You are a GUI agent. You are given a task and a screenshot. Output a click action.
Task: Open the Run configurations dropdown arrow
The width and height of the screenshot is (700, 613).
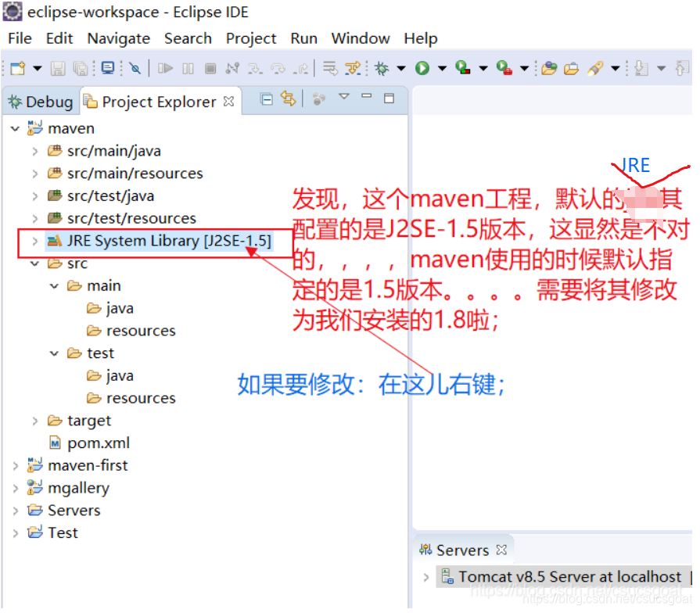[442, 68]
